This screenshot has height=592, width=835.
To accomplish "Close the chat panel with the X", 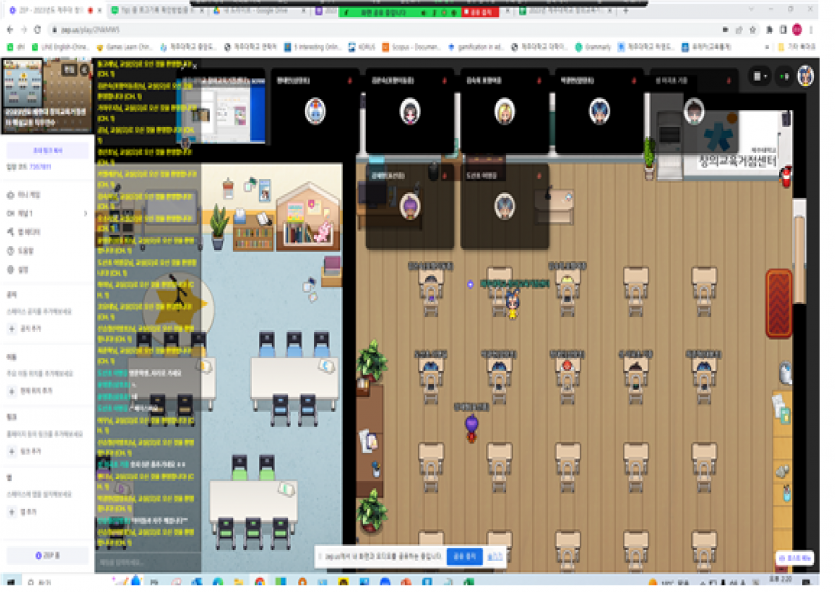I will [195, 66].
